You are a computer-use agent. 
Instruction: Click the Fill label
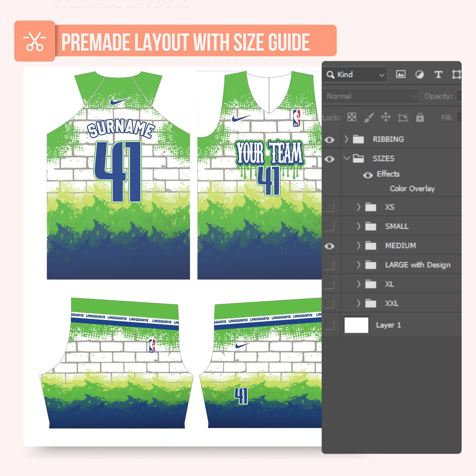click(x=447, y=118)
